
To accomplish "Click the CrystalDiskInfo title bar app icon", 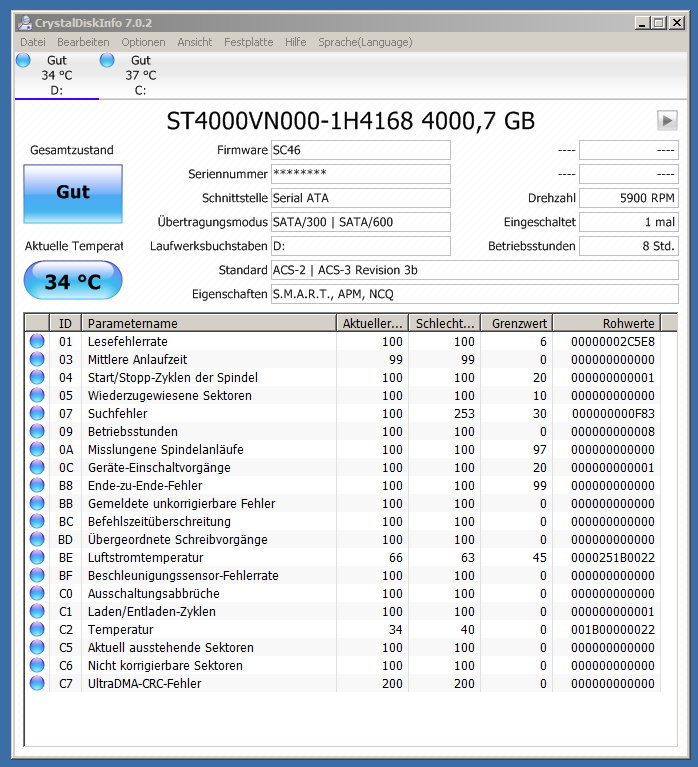I will (24, 23).
